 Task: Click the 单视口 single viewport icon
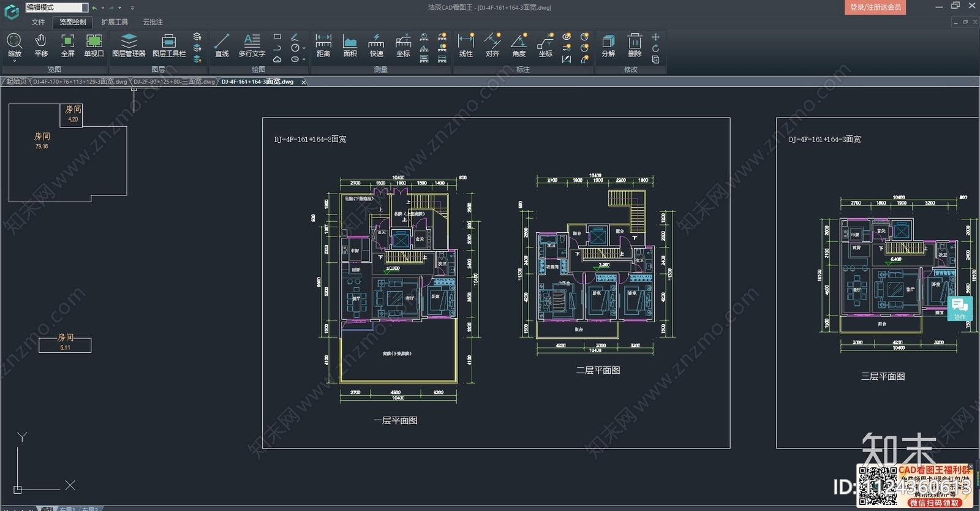pyautogui.click(x=94, y=45)
